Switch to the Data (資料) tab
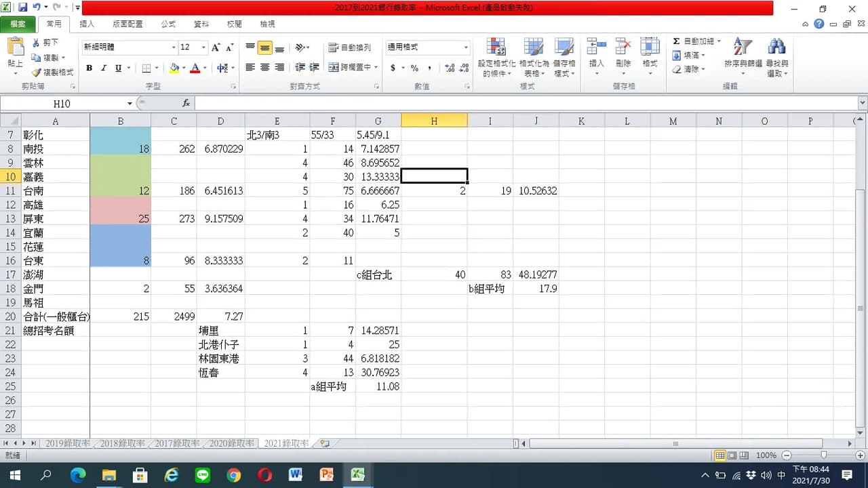The height and width of the screenshot is (488, 868). [x=201, y=24]
